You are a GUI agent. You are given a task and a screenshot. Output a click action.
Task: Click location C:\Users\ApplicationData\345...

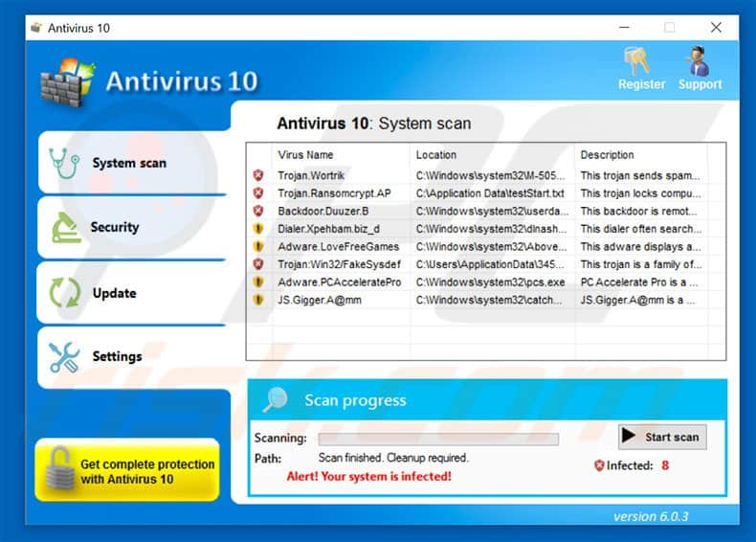point(490,264)
